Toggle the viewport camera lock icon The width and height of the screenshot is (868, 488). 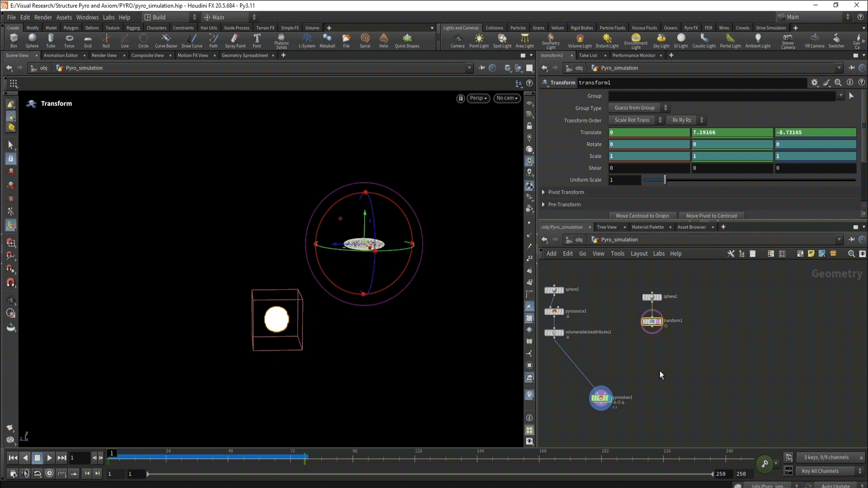coord(460,98)
